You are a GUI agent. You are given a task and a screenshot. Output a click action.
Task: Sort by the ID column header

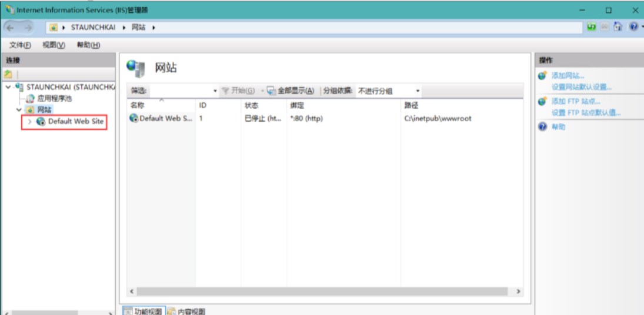(x=218, y=105)
